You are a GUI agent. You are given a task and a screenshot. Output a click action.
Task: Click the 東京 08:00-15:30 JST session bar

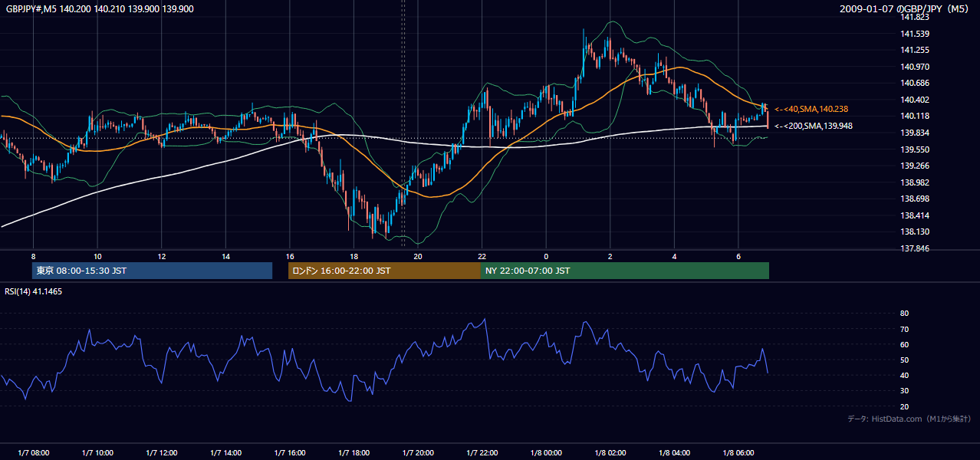coord(152,271)
